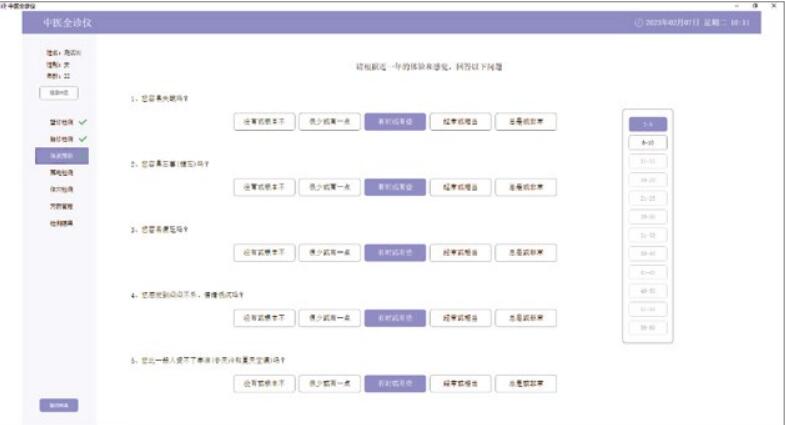The width and height of the screenshot is (785, 425).
Task: Click purple button at sidebar bottom
Action: point(59,405)
